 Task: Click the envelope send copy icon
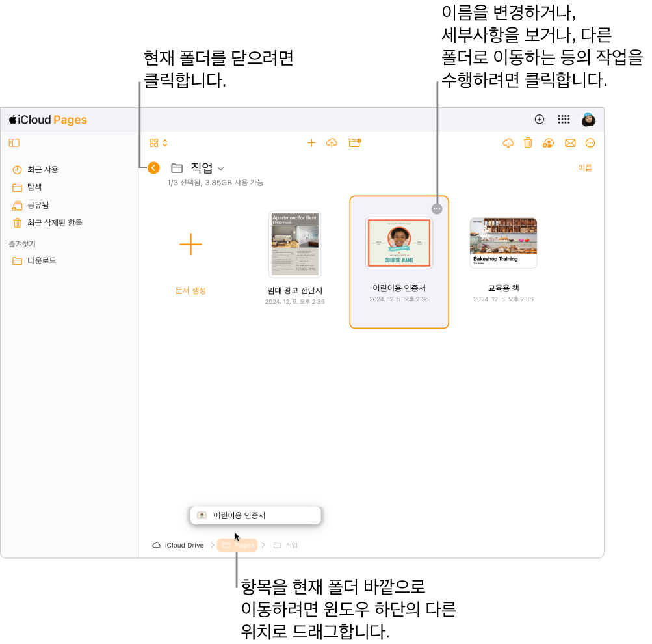(x=570, y=143)
